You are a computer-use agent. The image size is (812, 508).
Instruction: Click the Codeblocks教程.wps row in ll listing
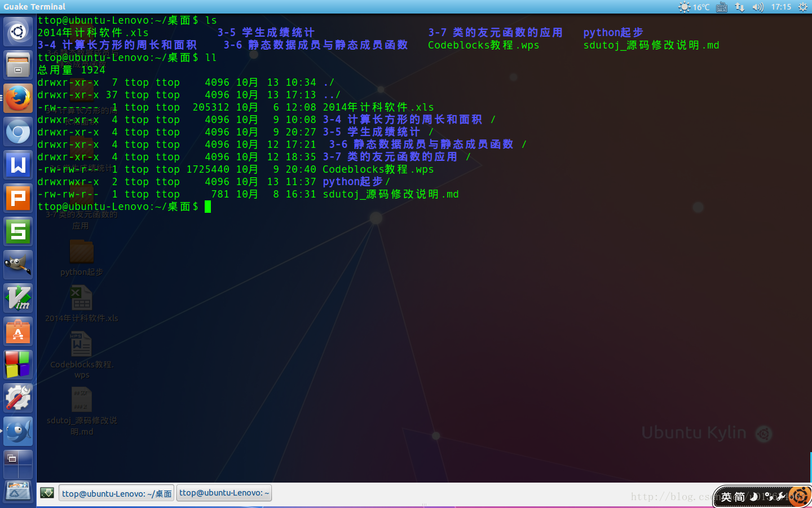(236, 169)
